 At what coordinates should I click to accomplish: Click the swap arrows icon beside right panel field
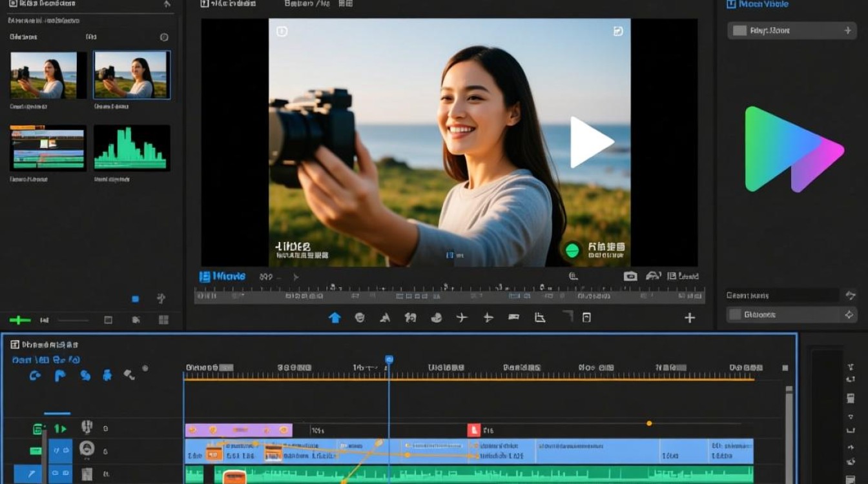point(850,295)
